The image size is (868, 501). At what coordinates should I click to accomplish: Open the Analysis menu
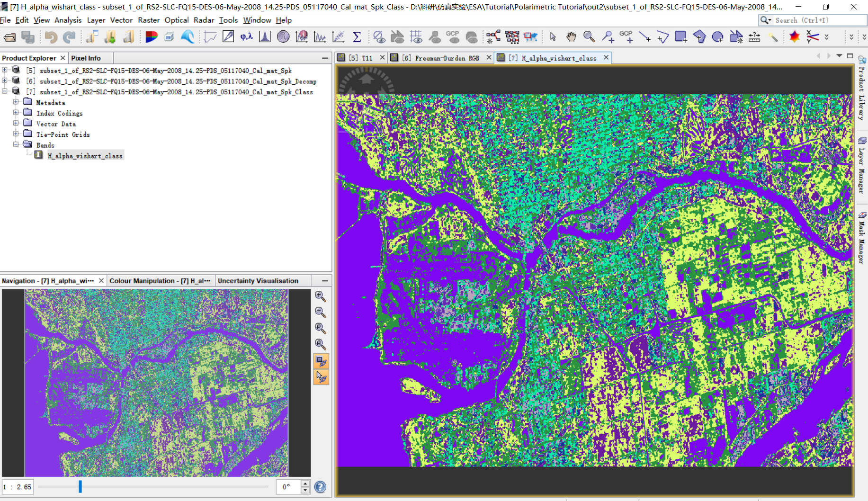point(68,20)
